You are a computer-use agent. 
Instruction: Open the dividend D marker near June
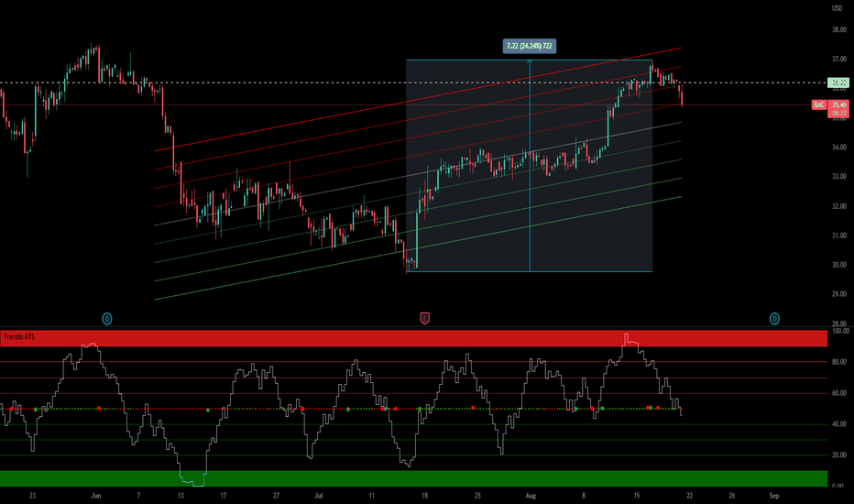coord(107,319)
